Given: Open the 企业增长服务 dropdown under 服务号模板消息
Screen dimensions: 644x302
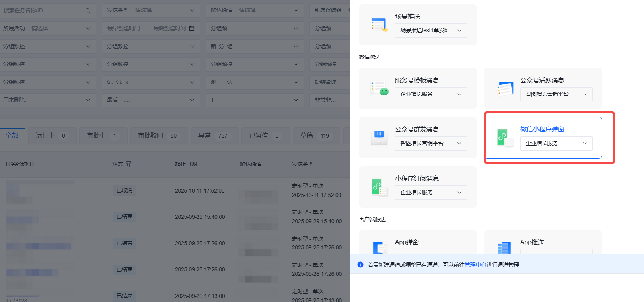Looking at the screenshot, I should 431,94.
